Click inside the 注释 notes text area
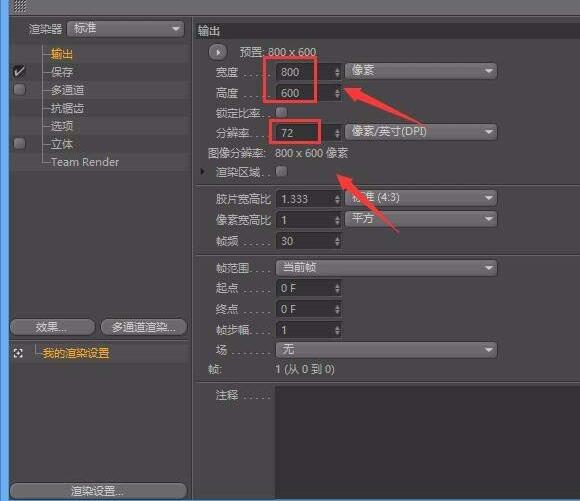Viewport: 580px width, 501px height. (427, 442)
